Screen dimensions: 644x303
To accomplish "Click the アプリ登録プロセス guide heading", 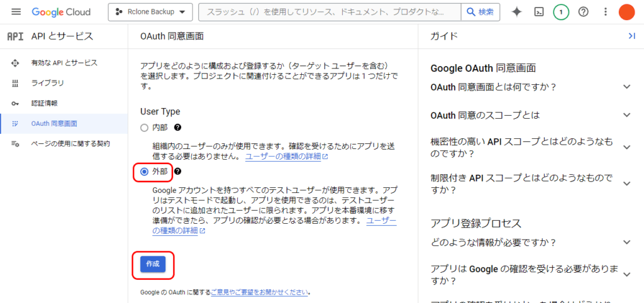I will 476,223.
